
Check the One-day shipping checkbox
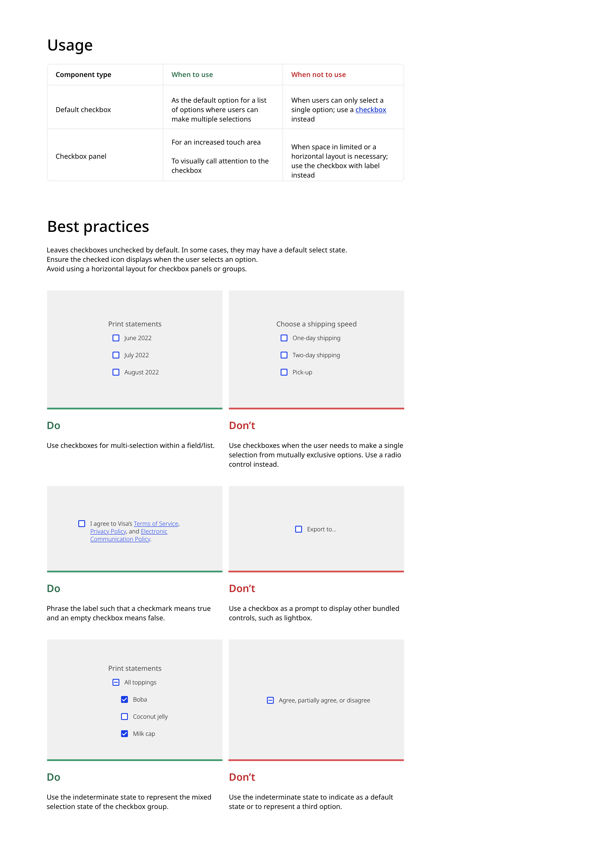pyautogui.click(x=284, y=338)
